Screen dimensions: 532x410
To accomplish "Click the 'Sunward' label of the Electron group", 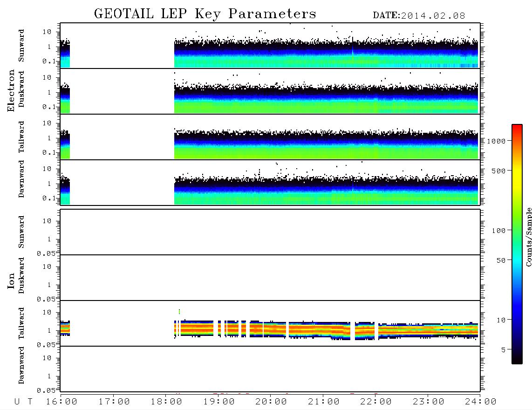I will 21,46.
